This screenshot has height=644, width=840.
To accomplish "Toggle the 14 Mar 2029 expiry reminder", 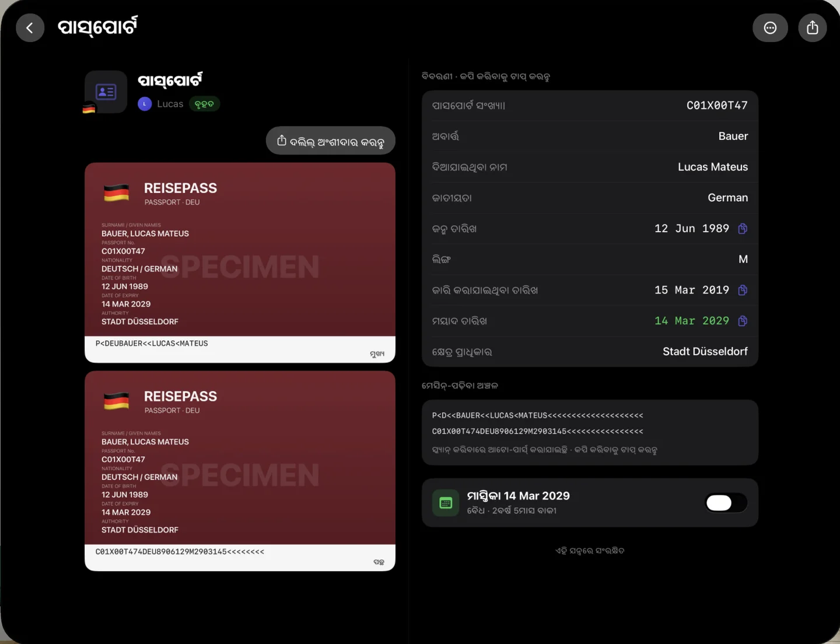I will tap(726, 503).
